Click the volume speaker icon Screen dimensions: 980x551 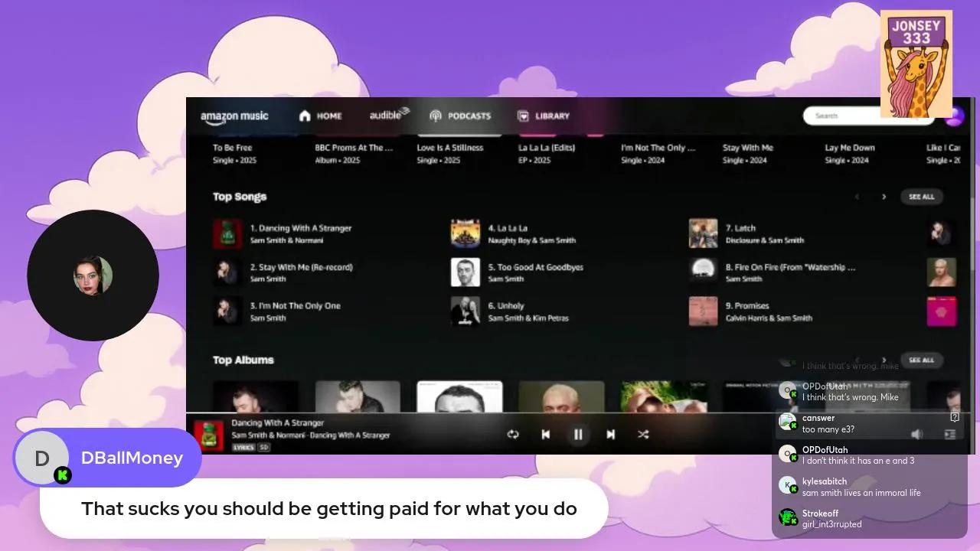point(917,434)
